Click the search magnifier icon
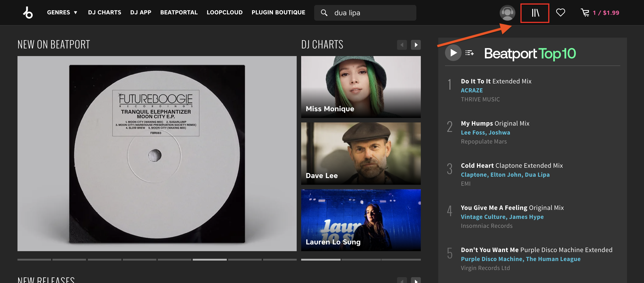The image size is (644, 283). (324, 13)
